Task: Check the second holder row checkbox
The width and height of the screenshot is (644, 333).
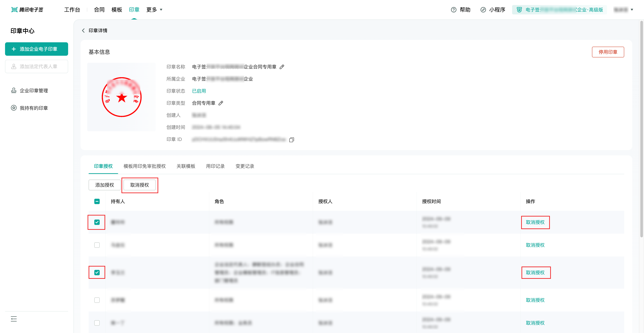Action: click(97, 245)
